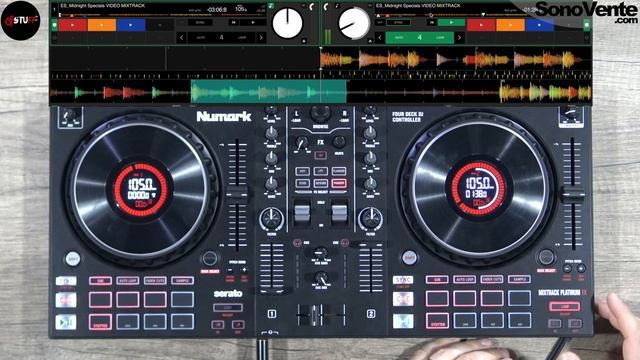Click the green highlighted loop region in the waveform

[x=269, y=91]
